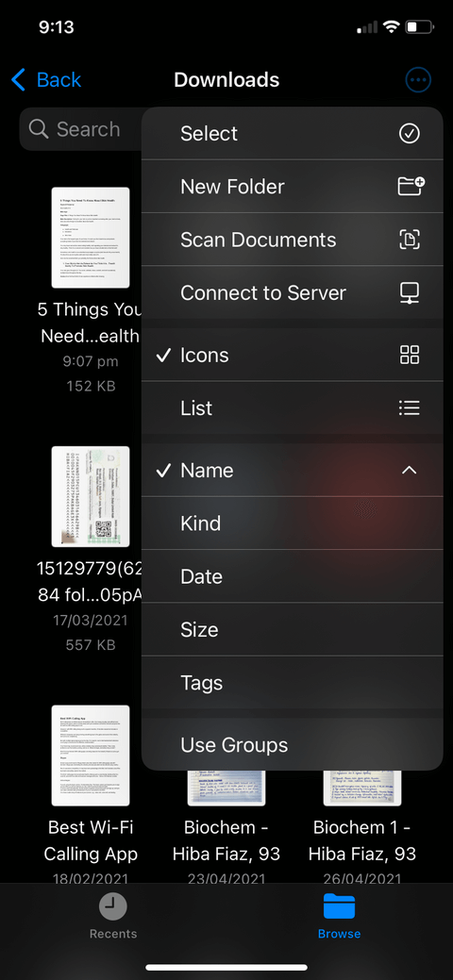Tap the List view lines icon
Viewport: 453px width, 980px height.
[x=410, y=408]
